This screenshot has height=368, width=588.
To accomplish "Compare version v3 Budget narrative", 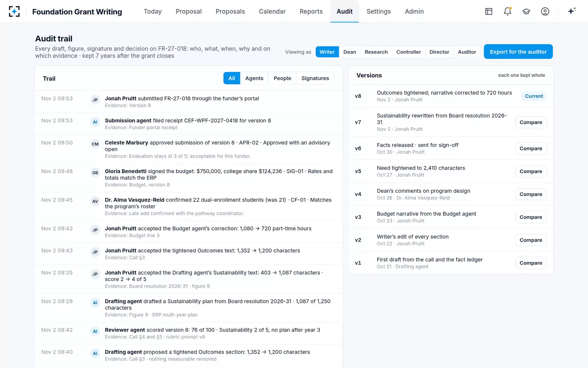I will 531,217.
